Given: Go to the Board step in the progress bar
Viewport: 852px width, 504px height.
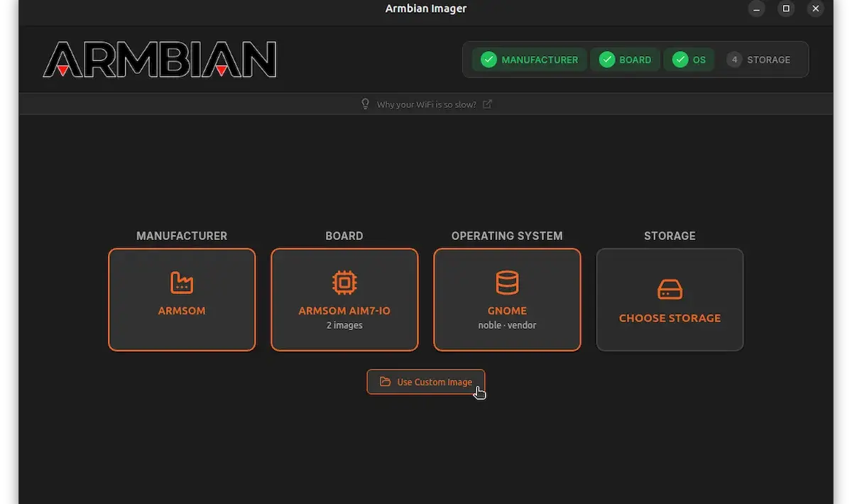Looking at the screenshot, I should (626, 60).
